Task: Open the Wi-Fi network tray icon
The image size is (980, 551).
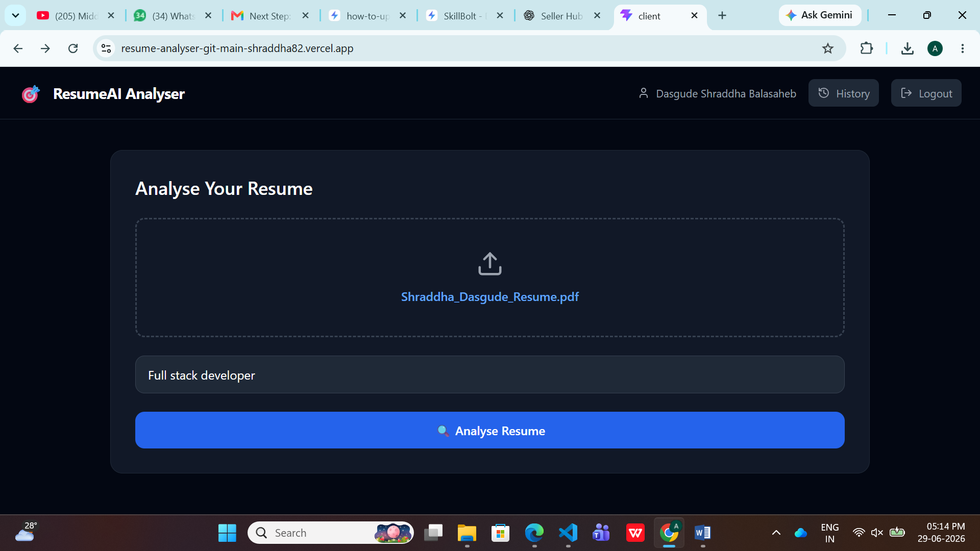Action: point(859,533)
